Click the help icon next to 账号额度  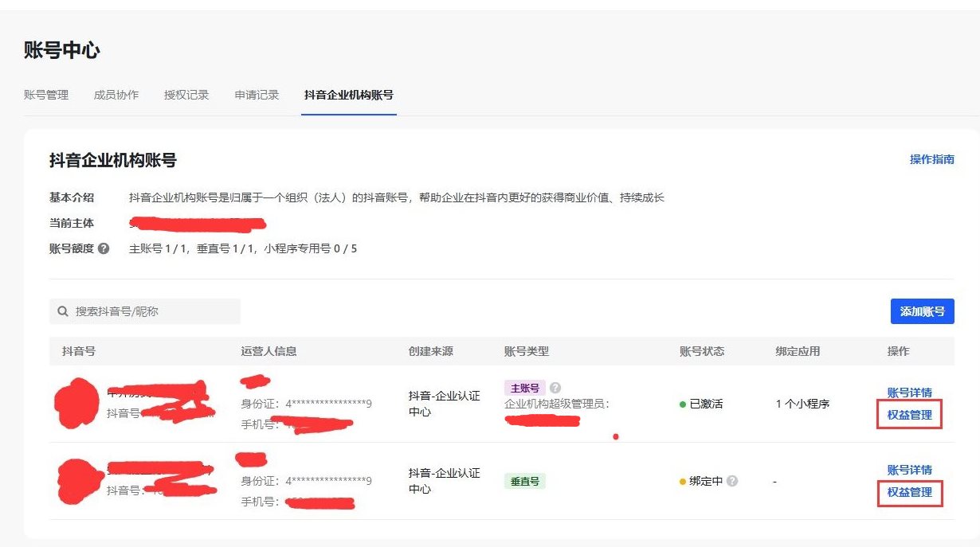104,248
